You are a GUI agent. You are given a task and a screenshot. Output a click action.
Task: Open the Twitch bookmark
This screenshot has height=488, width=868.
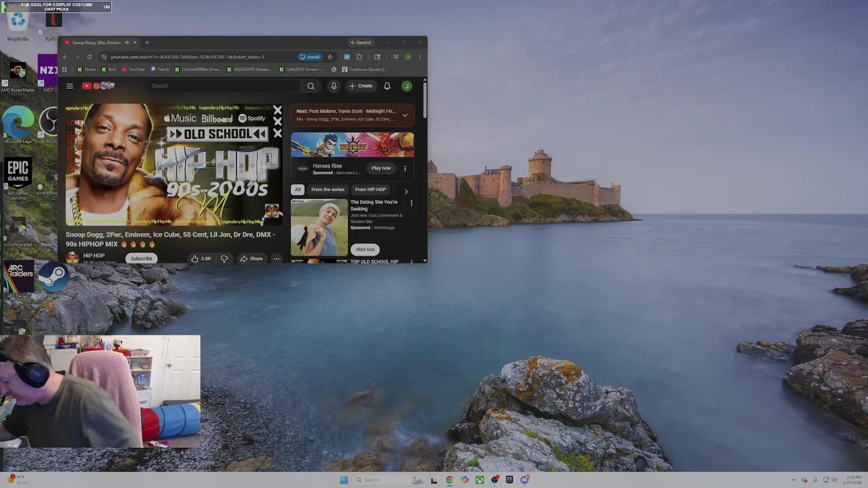(160, 69)
